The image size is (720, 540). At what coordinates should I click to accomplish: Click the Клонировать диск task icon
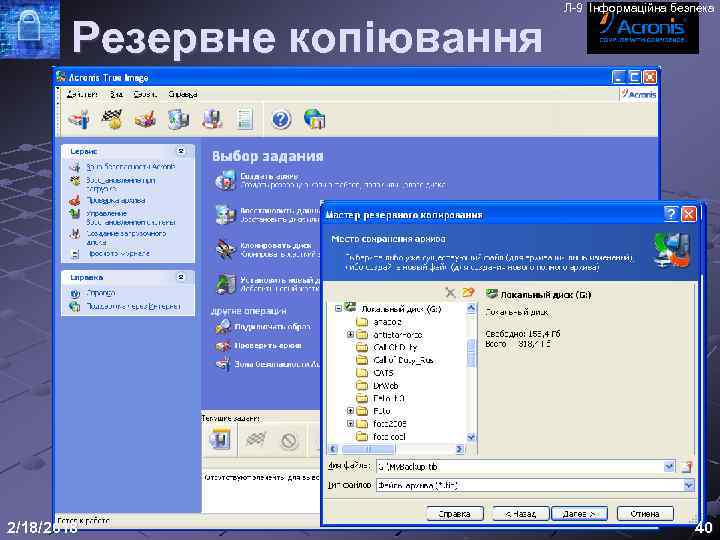[x=225, y=249]
